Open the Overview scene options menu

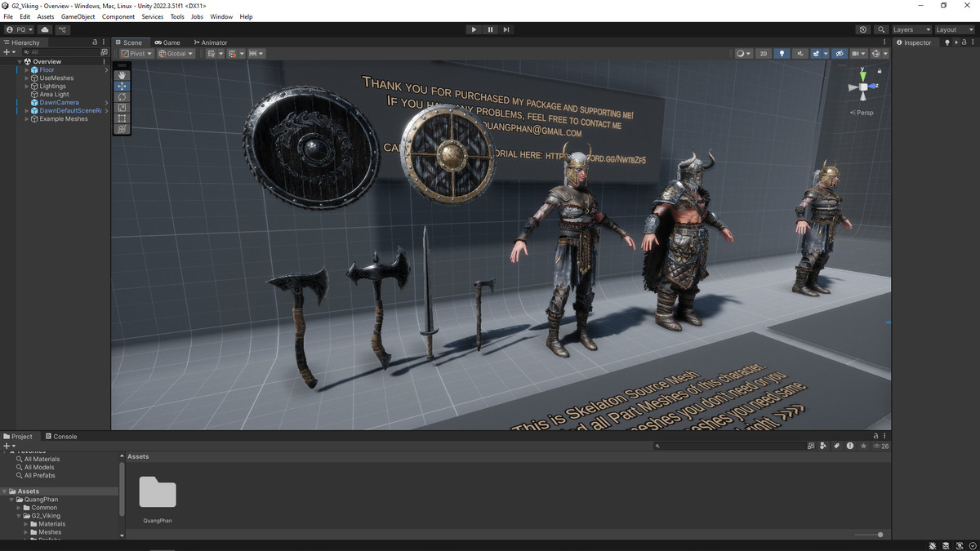point(104,61)
